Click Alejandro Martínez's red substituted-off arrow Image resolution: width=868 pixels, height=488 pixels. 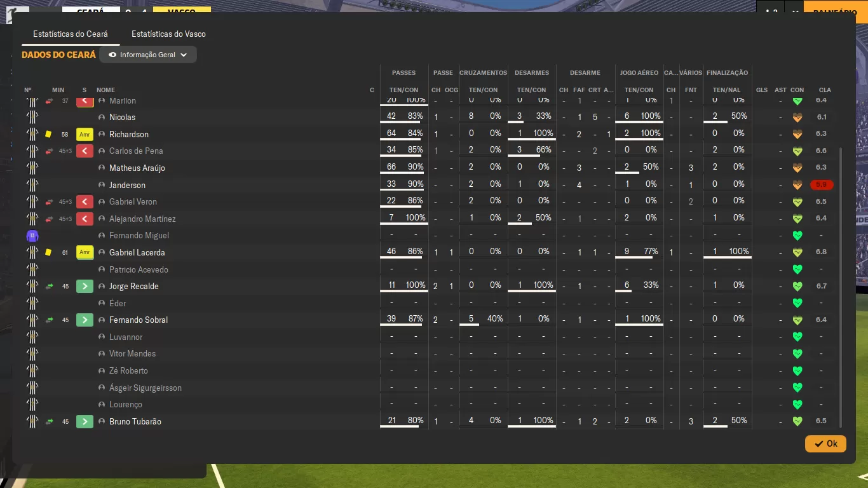click(85, 219)
